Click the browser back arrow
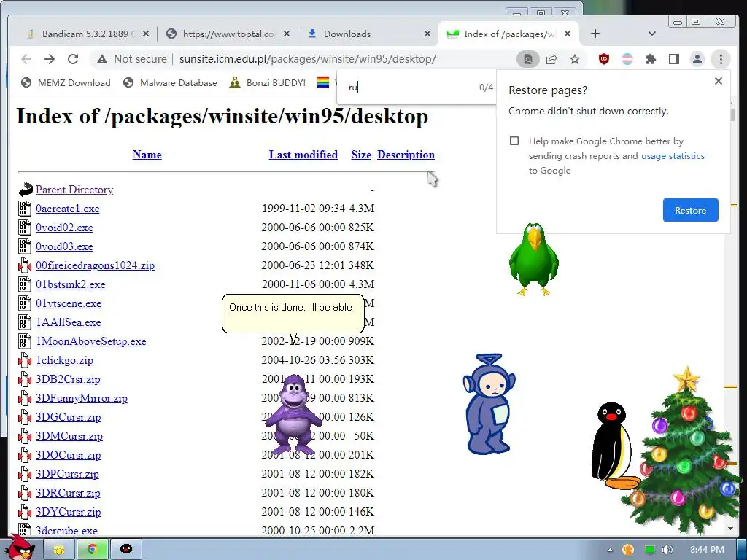 coord(26,59)
